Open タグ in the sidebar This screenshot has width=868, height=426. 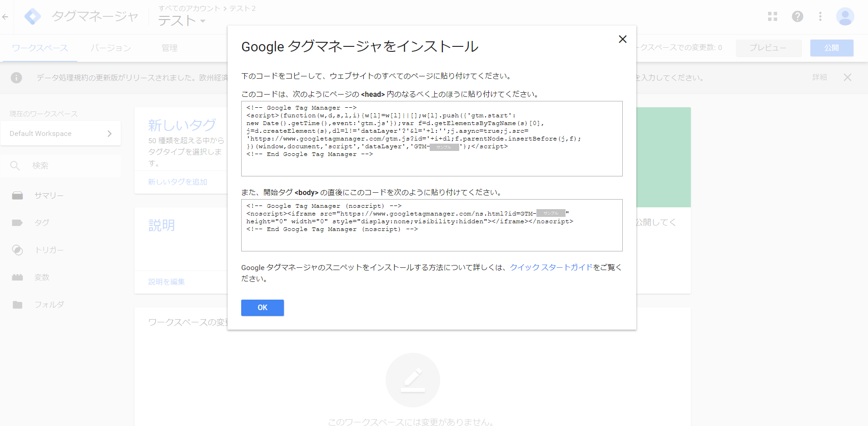[x=42, y=223]
